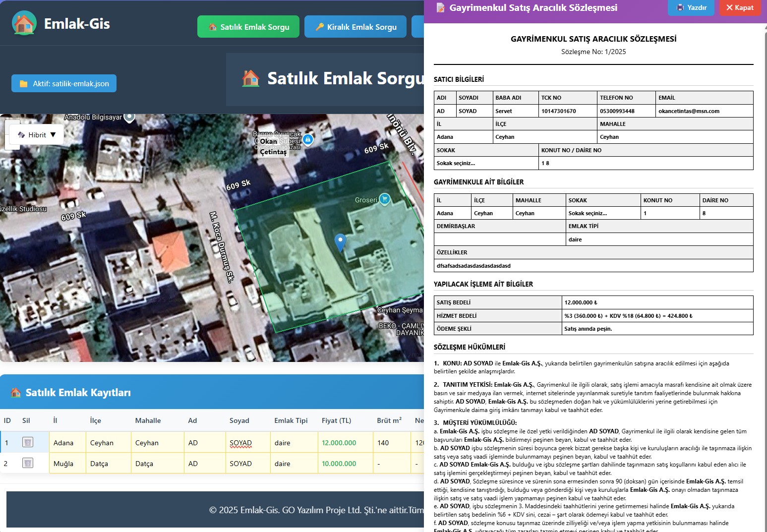
Task: Click the Emlak Tipi column header
Action: [291, 420]
